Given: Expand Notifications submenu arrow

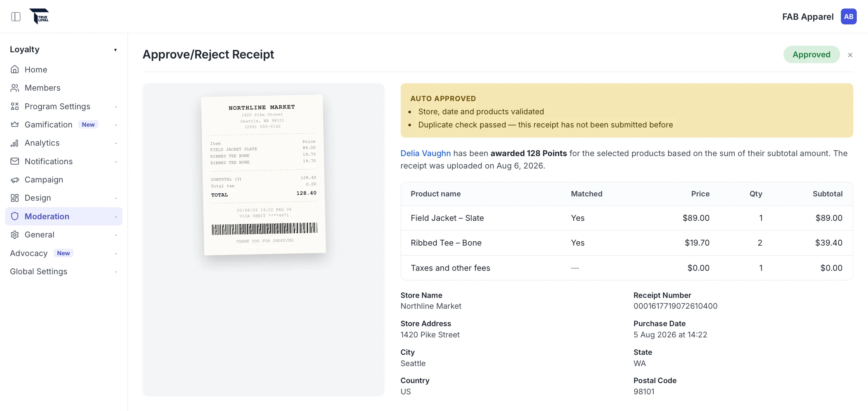Looking at the screenshot, I should (116, 162).
